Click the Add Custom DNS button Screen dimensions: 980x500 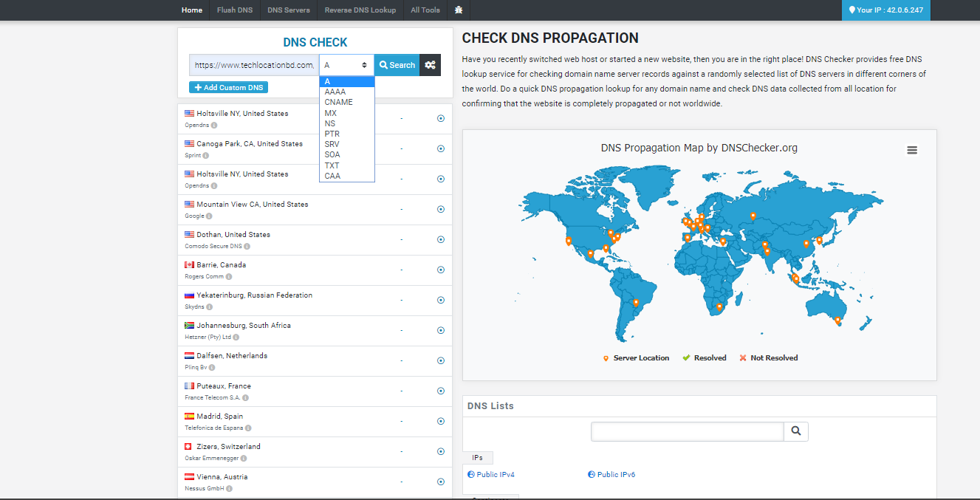(x=228, y=87)
